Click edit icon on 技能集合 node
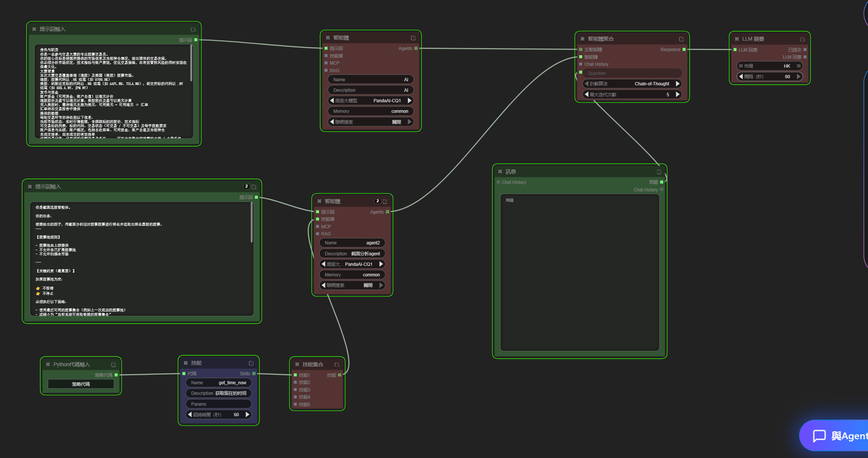The height and width of the screenshot is (458, 868). [337, 364]
